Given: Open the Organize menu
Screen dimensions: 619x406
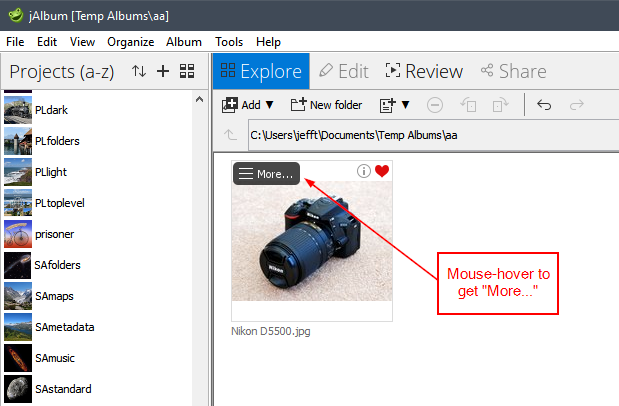Looking at the screenshot, I should pos(131,42).
